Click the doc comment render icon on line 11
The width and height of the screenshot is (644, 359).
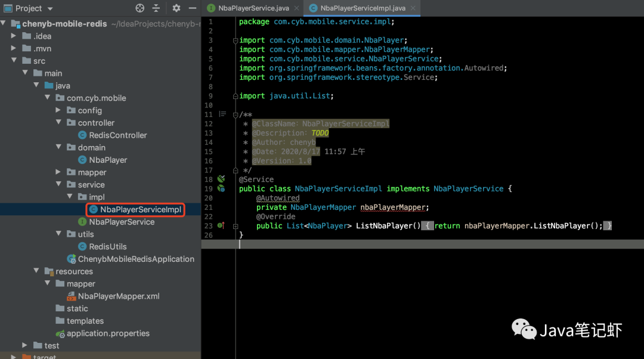tap(222, 114)
